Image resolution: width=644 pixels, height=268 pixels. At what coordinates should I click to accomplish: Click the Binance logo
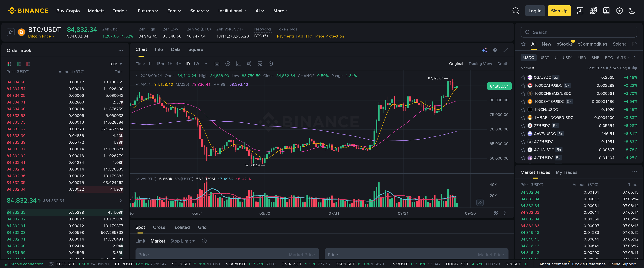coord(28,11)
